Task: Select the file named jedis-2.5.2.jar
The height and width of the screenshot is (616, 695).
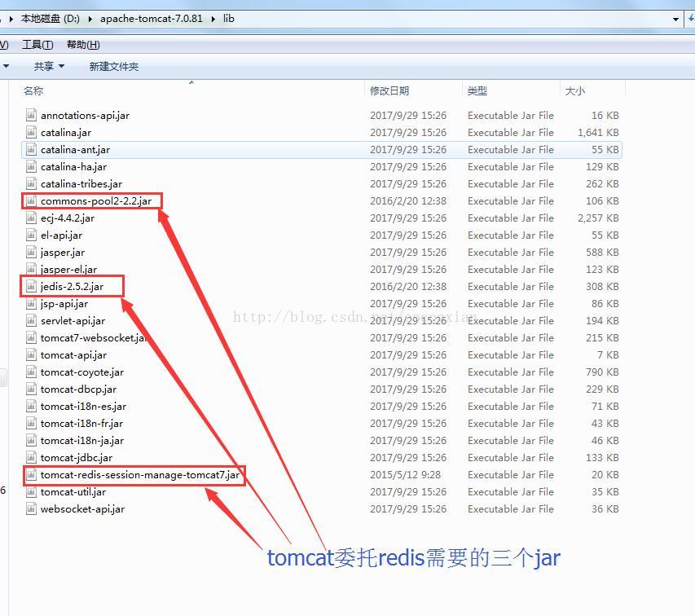Action: (x=72, y=287)
